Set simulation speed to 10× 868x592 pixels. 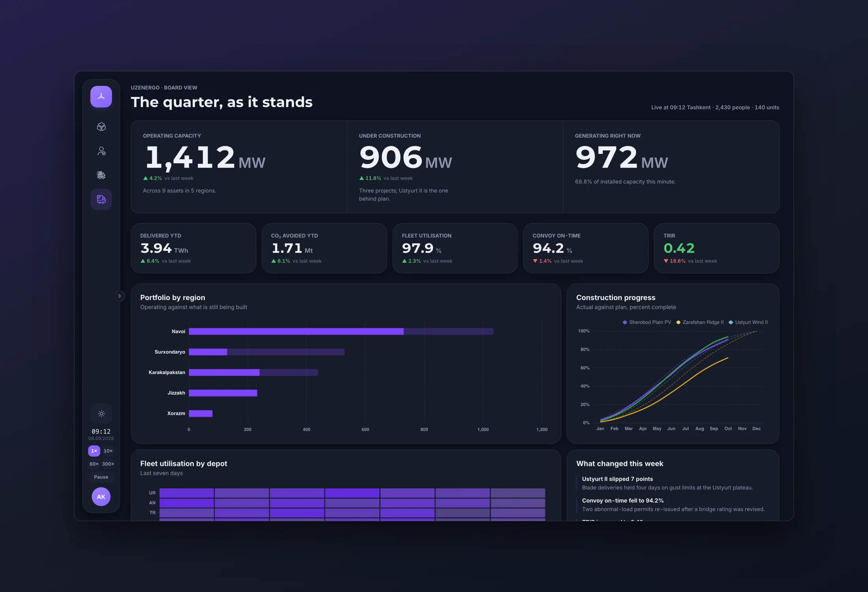coord(108,451)
